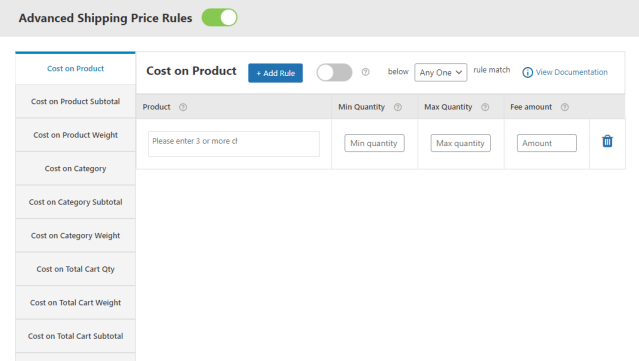
Task: Select the Cost on Product tab
Action: pyautogui.click(x=75, y=68)
